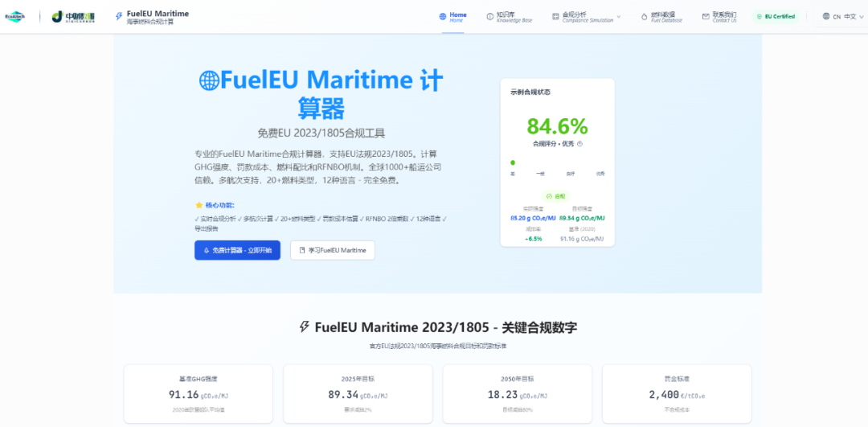868x427 pixels.
Task: Open the 基准GHG强度 91.16 card
Action: coord(199,395)
